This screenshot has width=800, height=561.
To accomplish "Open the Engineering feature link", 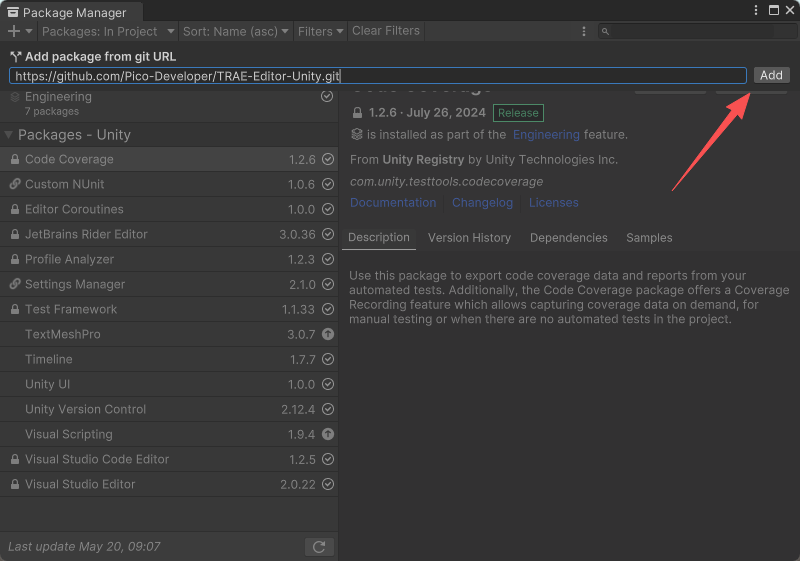I will tap(546, 135).
